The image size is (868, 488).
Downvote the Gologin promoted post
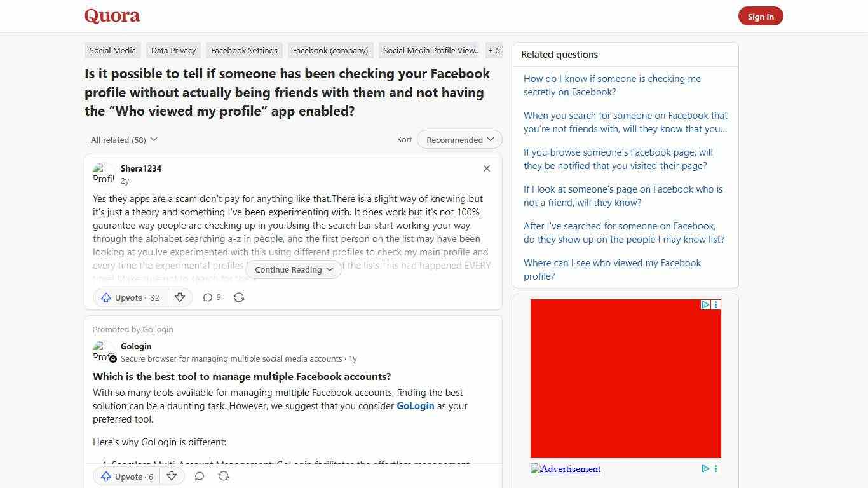click(172, 476)
